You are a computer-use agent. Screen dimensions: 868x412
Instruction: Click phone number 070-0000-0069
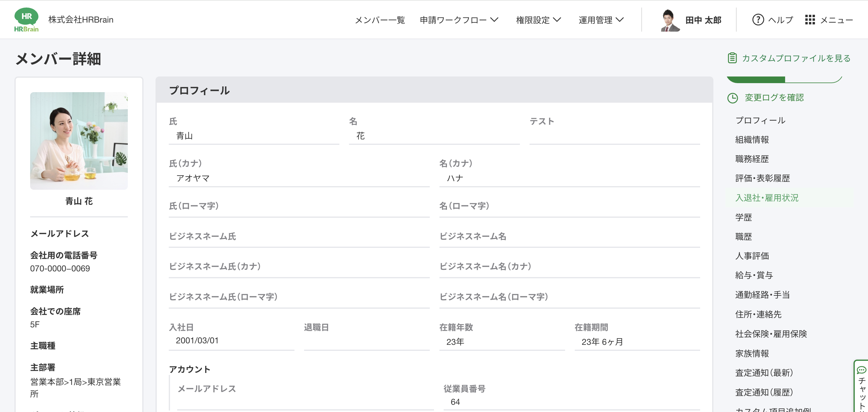(x=60, y=269)
